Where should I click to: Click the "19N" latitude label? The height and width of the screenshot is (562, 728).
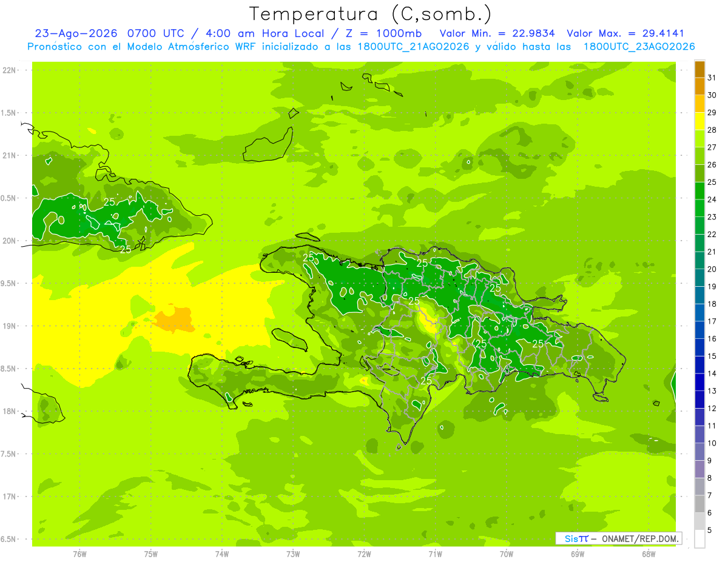pyautogui.click(x=8, y=326)
